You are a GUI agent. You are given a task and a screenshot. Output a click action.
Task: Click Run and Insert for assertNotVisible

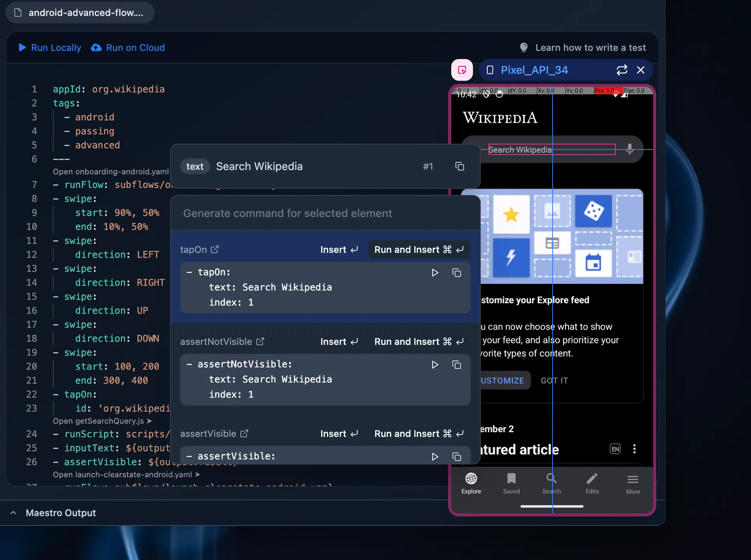(x=419, y=342)
